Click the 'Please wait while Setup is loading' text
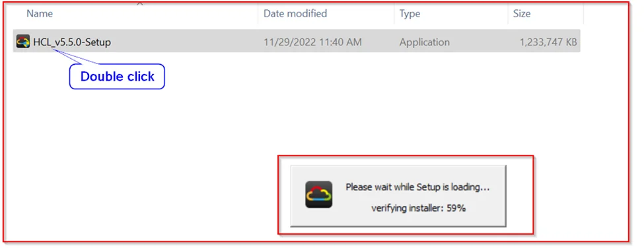The image size is (644, 248). click(x=417, y=187)
